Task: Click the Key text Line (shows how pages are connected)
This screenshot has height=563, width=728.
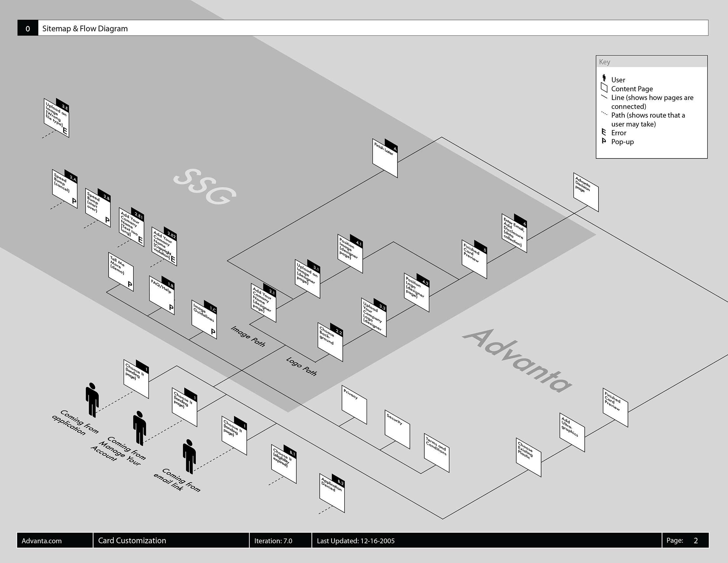Action: [x=652, y=102]
